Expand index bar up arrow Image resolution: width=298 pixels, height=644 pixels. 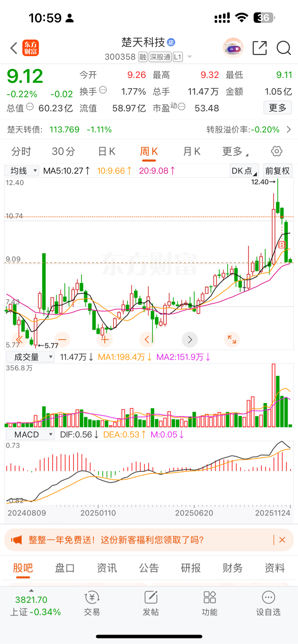coord(31,591)
